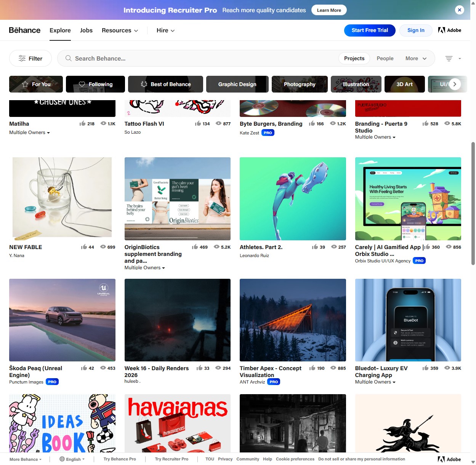Screen dimensions: 476x465
Task: Select the Projects search tab
Action: pos(354,58)
